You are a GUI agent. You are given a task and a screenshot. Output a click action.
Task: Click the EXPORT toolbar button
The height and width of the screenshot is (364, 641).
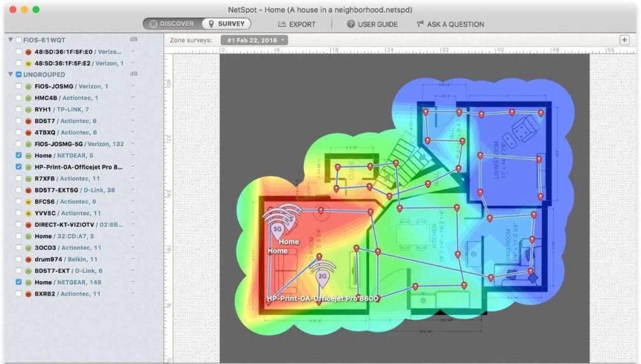click(x=297, y=24)
